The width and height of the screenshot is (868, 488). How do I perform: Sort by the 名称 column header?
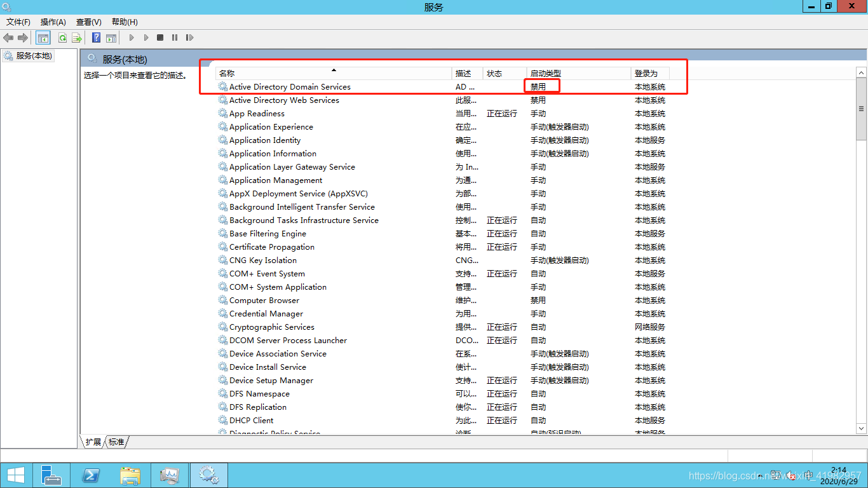[x=334, y=74]
